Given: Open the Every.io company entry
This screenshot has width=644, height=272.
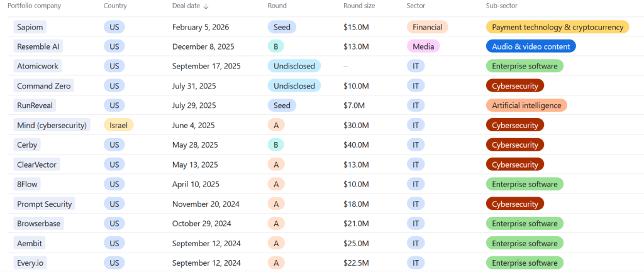Looking at the screenshot, I should tap(33, 263).
